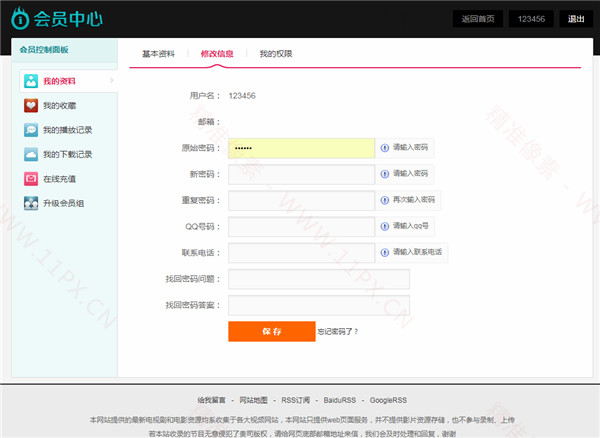Screen dimensions: 600x438
Task: Click the 再次输入密码 hint text
Action: (x=414, y=200)
